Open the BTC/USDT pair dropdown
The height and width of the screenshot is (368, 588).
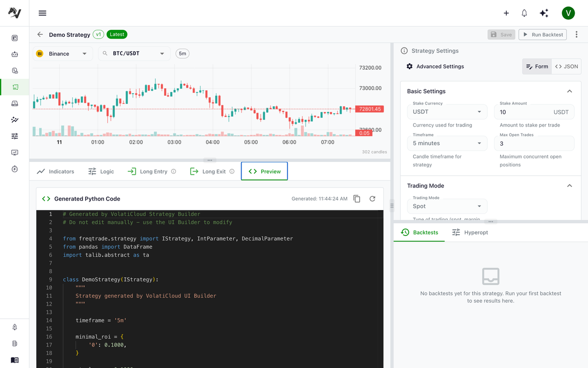coord(134,53)
